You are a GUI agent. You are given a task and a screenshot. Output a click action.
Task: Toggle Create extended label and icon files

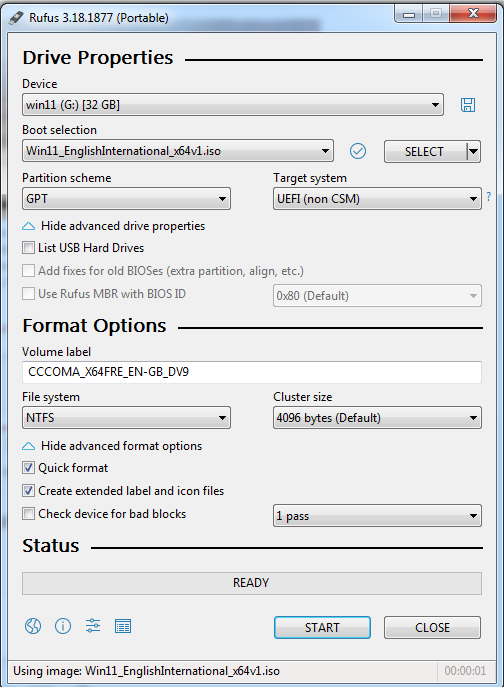(28, 491)
